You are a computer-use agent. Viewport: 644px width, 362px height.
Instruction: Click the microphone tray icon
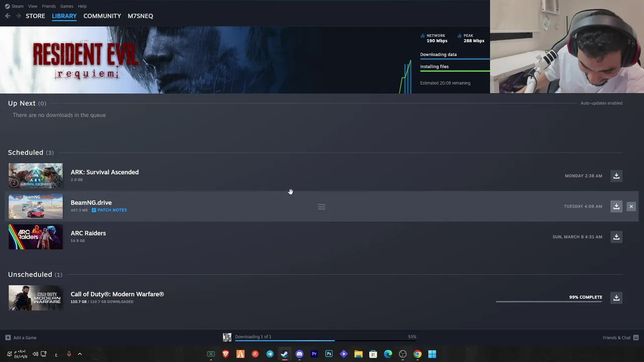pyautogui.click(x=69, y=354)
